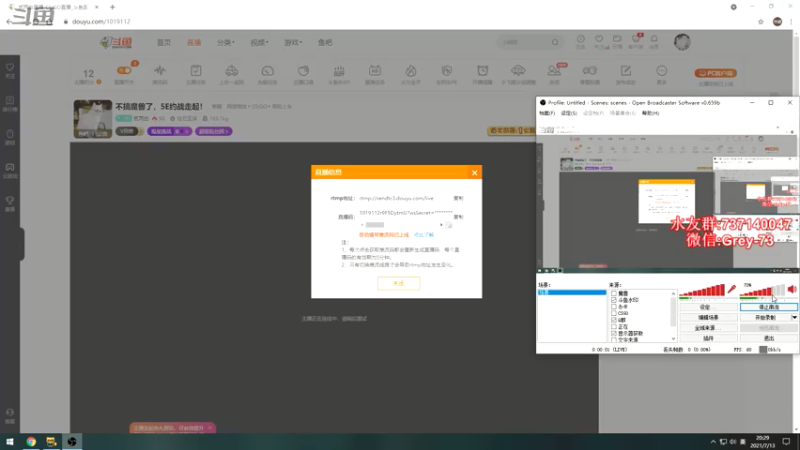
Task: Toggle the third source checkbox in OBS
Action: [x=614, y=307]
